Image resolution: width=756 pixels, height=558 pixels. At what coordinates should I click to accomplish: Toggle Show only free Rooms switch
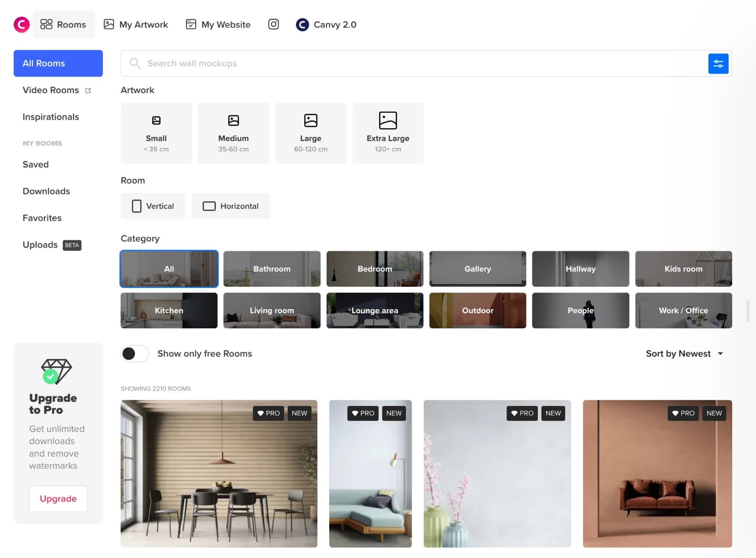(135, 354)
